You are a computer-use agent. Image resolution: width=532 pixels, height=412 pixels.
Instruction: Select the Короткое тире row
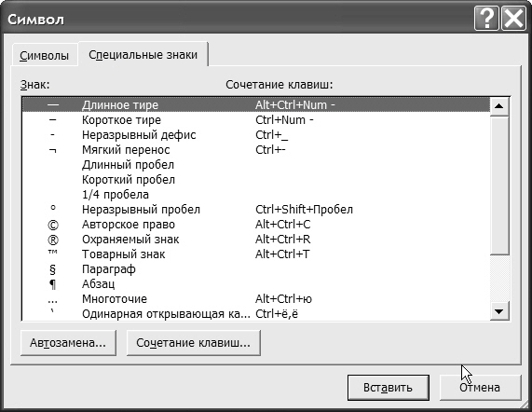point(256,120)
